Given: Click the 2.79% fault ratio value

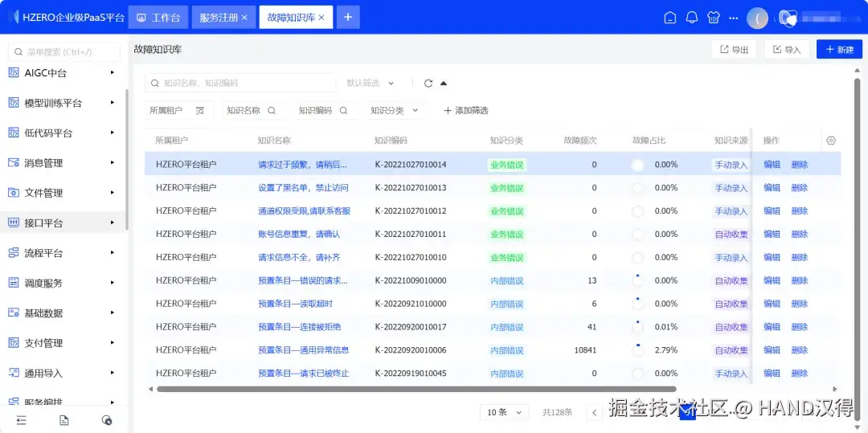Looking at the screenshot, I should 666,350.
